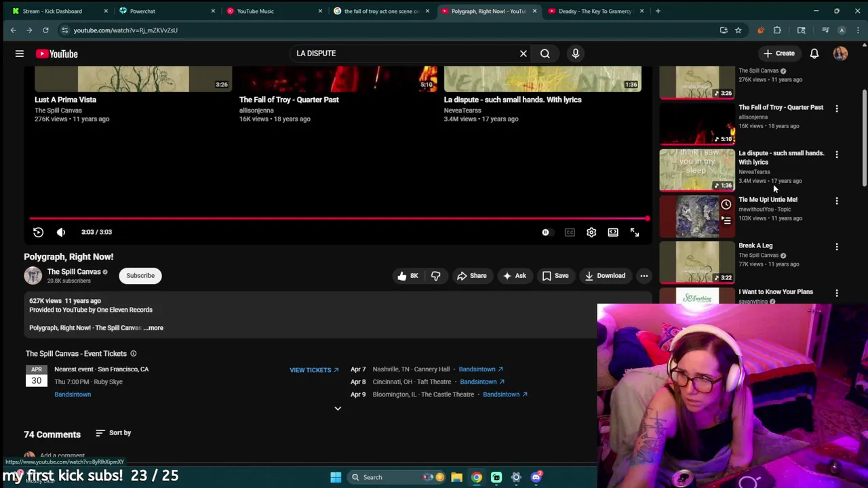The image size is (868, 488).
Task: Open the account avatar menu
Action: (x=840, y=54)
